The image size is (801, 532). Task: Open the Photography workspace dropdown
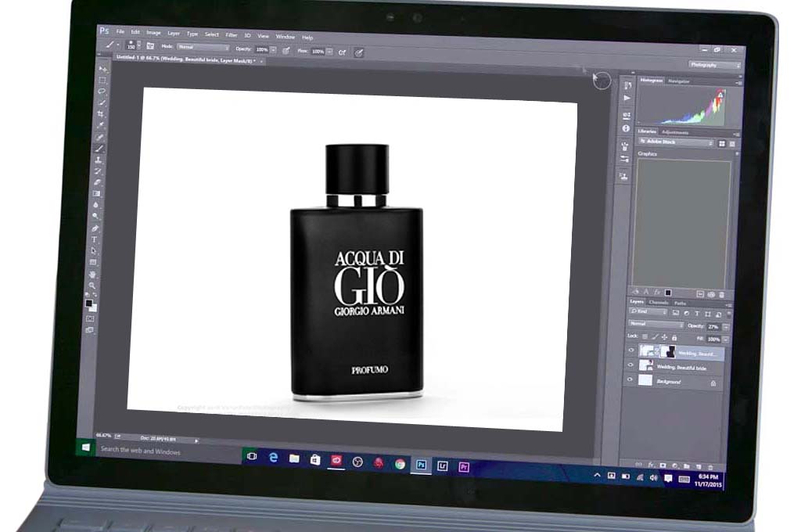point(715,65)
